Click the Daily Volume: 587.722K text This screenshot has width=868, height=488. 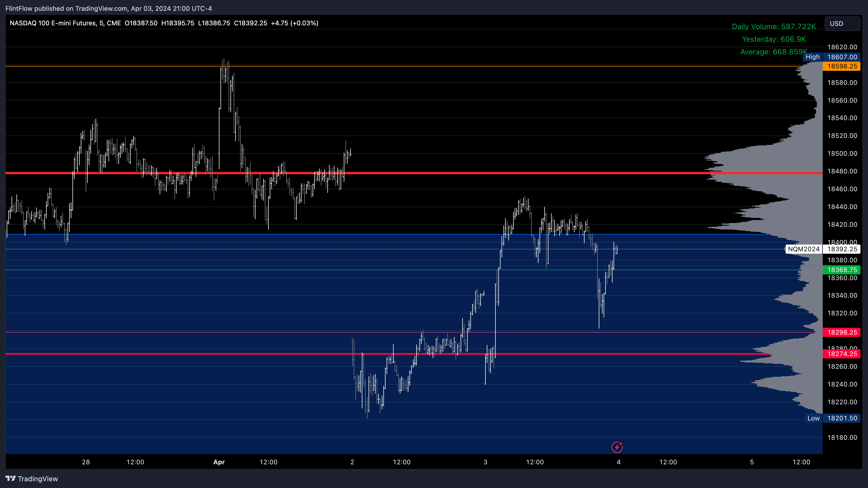pos(774,26)
